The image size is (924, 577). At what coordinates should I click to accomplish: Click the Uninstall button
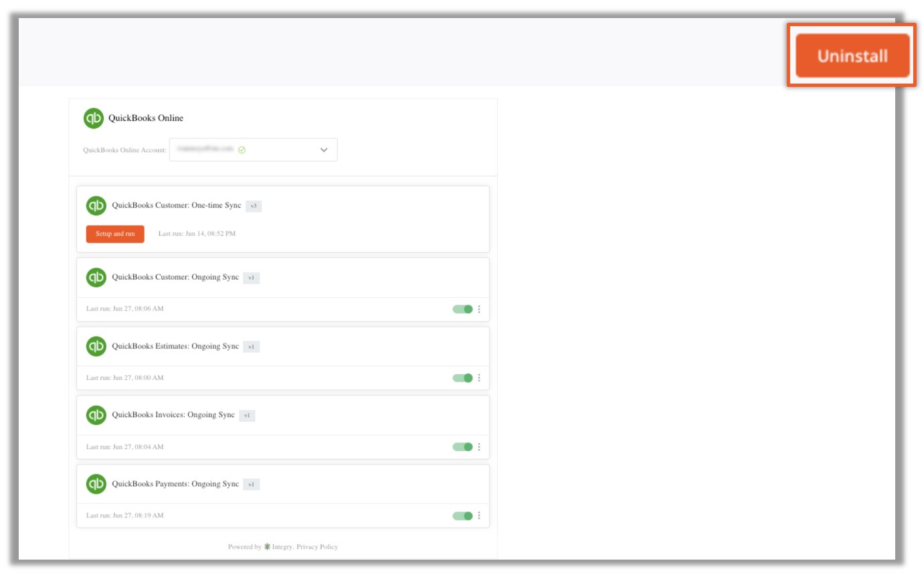point(852,56)
